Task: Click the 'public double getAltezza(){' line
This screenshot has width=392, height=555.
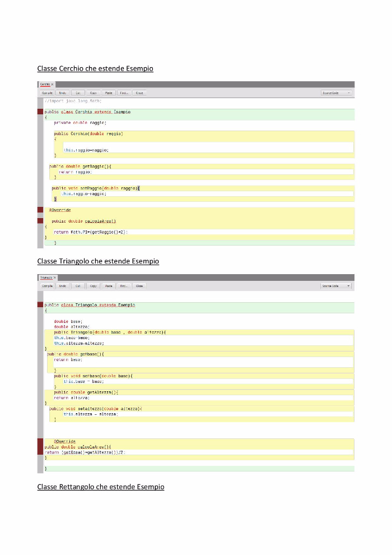Action: 86,392
